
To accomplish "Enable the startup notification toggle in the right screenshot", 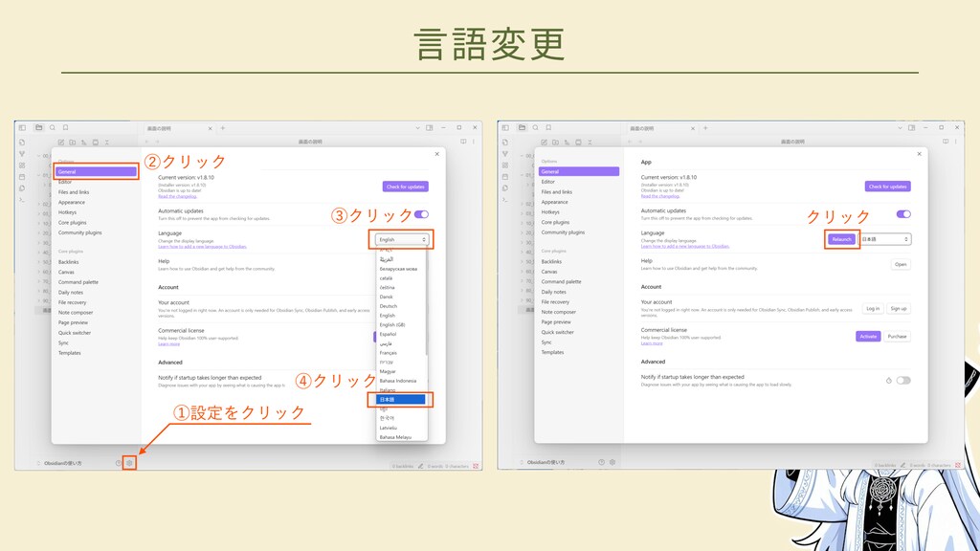I will coord(903,380).
